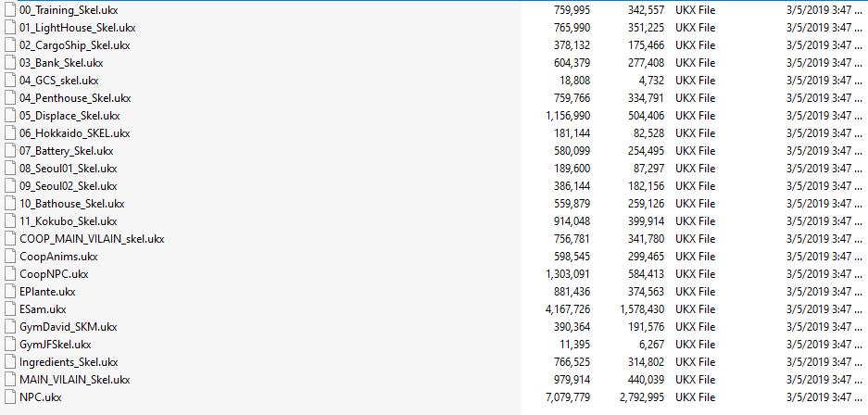868x415 pixels.
Task: Click the icon for CoopNPC.ukx
Action: (x=10, y=274)
